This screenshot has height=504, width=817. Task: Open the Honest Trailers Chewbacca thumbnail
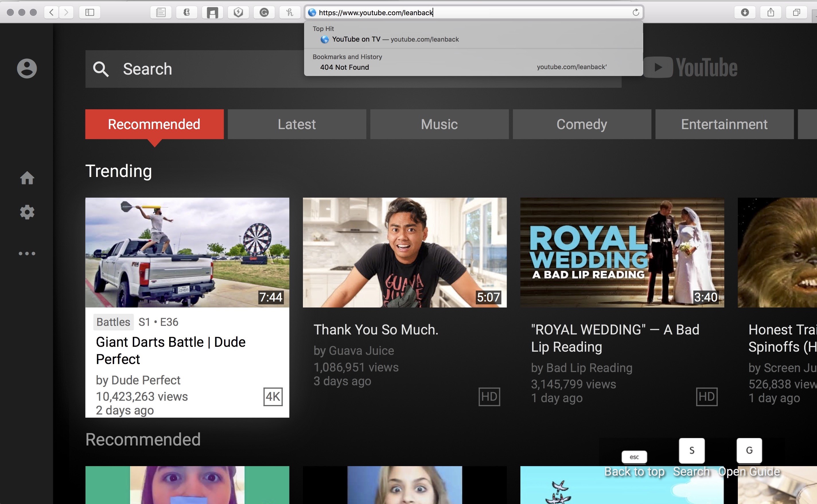(x=777, y=252)
